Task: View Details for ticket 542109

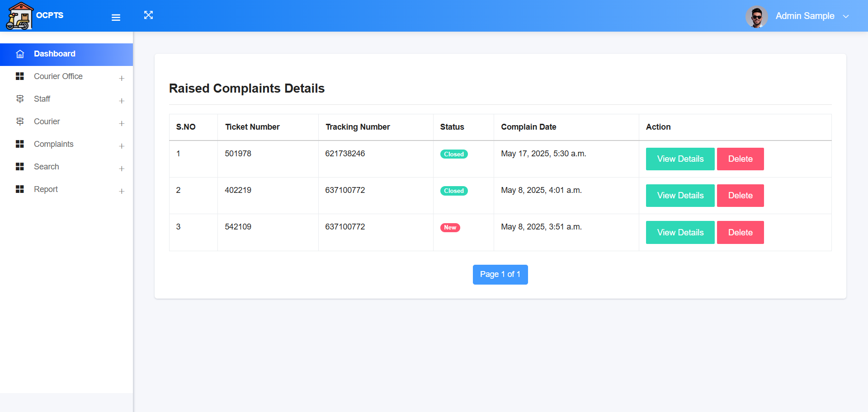Action: click(680, 233)
